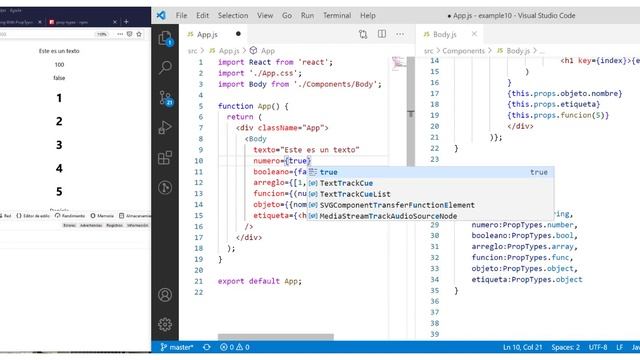
Task: Open the Selection menu
Action: [233, 16]
